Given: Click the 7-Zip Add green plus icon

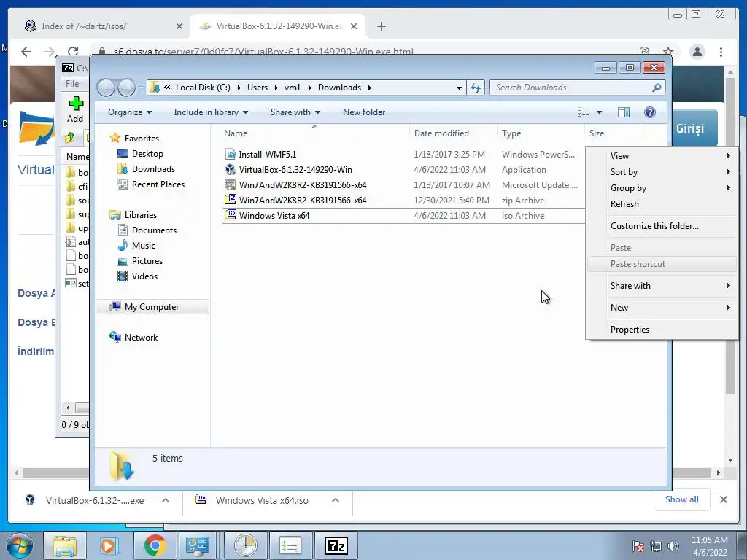Looking at the screenshot, I should pos(76,104).
